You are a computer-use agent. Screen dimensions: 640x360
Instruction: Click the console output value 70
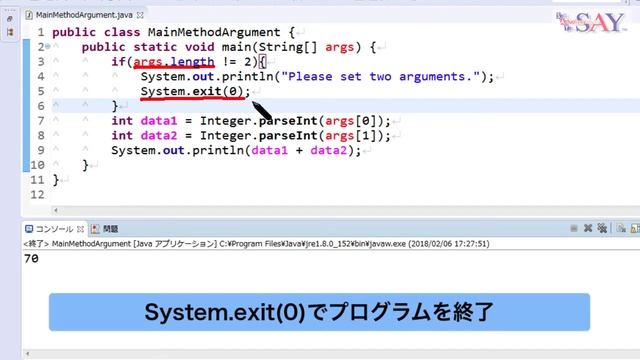coord(31,259)
